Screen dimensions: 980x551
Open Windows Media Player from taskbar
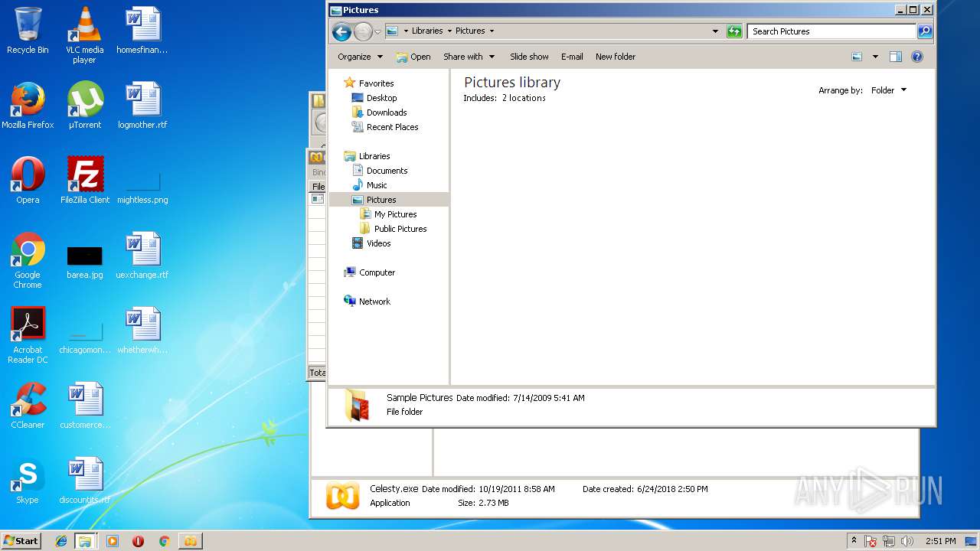[113, 541]
